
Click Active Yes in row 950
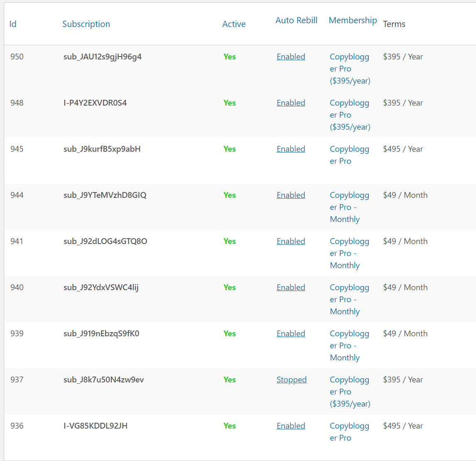click(x=230, y=57)
